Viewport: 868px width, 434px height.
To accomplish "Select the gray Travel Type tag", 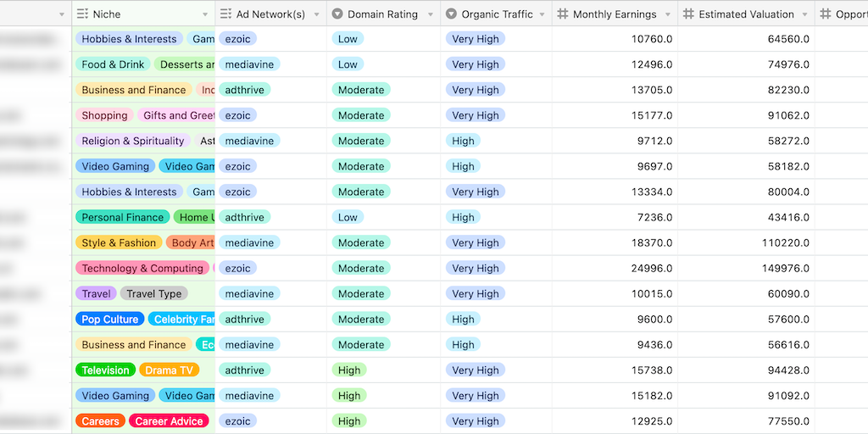I will click(x=153, y=294).
